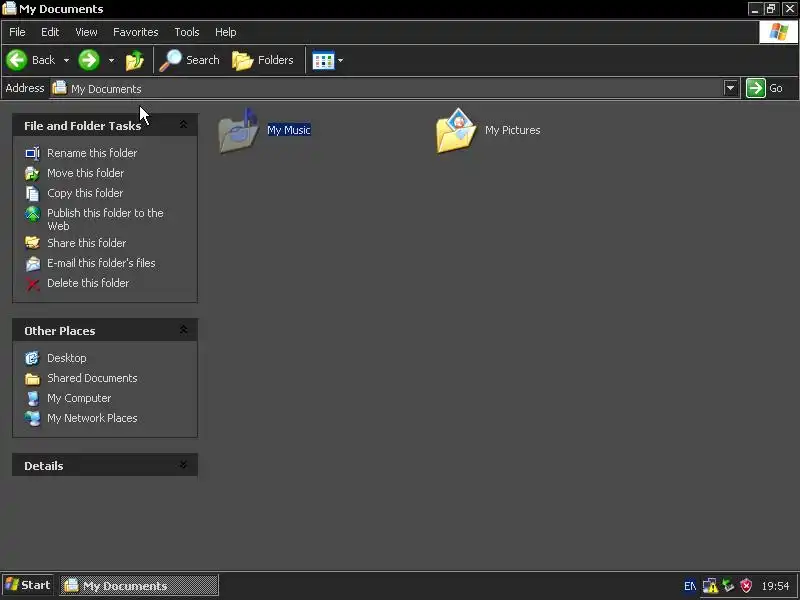This screenshot has height=600, width=800.
Task: Open My Computer link
Action: (x=79, y=398)
